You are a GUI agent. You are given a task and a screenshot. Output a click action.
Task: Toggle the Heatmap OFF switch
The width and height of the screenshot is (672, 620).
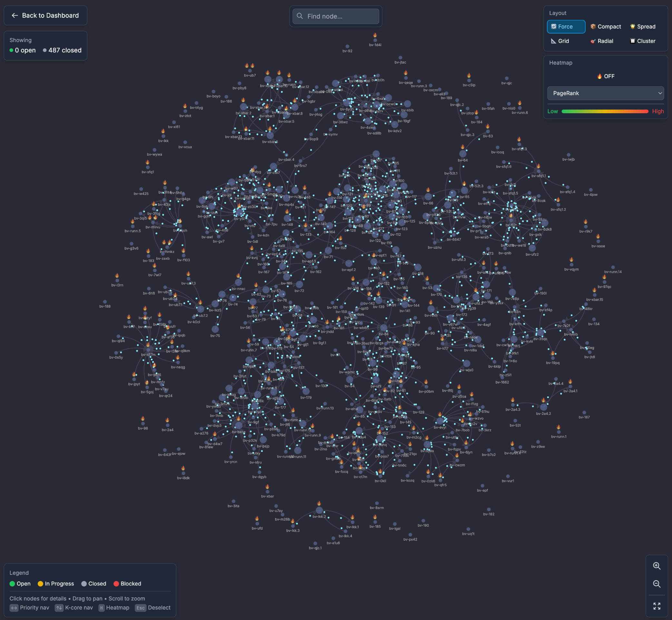tap(606, 76)
